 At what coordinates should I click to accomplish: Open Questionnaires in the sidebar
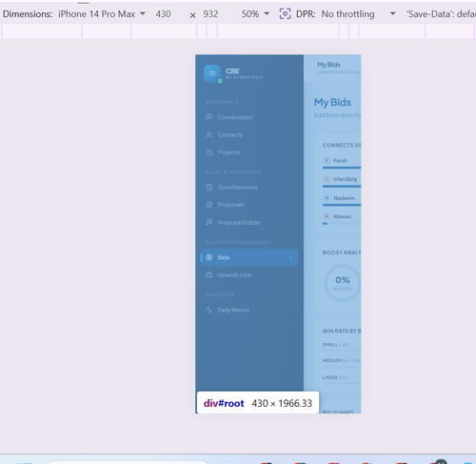[249, 187]
